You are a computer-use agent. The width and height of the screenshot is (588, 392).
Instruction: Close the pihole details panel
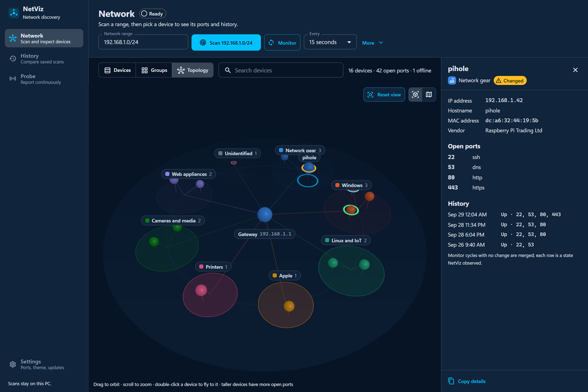[575, 70]
